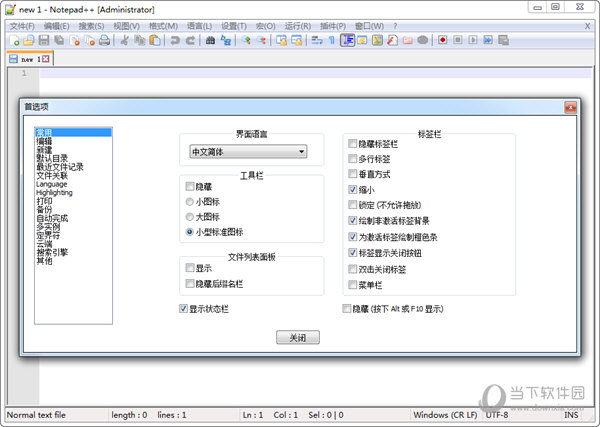Open the 插件(P) menu
Image resolution: width=600 pixels, height=427 pixels.
point(333,26)
